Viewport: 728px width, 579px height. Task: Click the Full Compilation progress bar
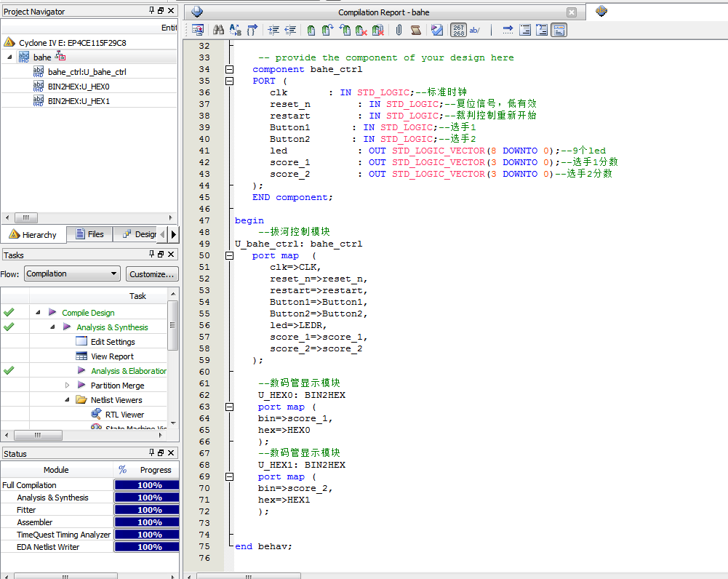pyautogui.click(x=148, y=485)
